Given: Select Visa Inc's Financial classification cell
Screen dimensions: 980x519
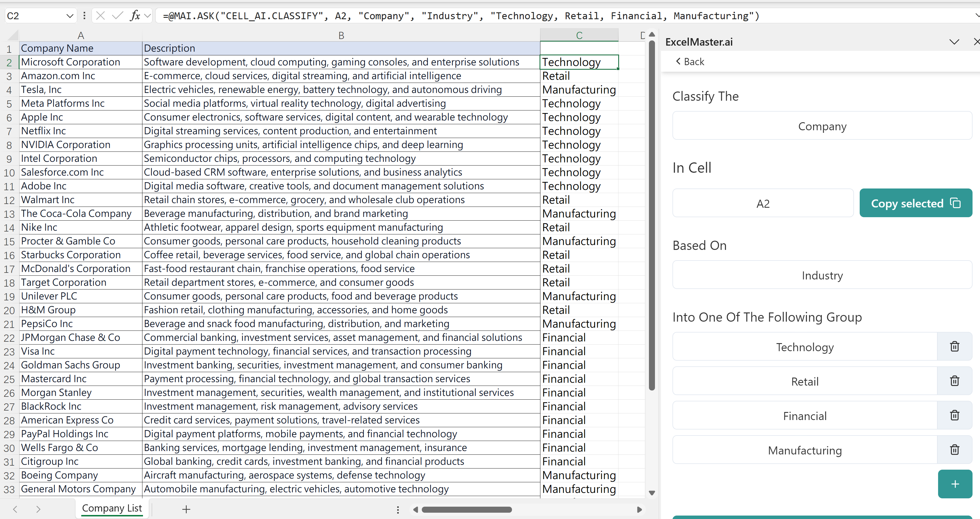Looking at the screenshot, I should tap(579, 351).
